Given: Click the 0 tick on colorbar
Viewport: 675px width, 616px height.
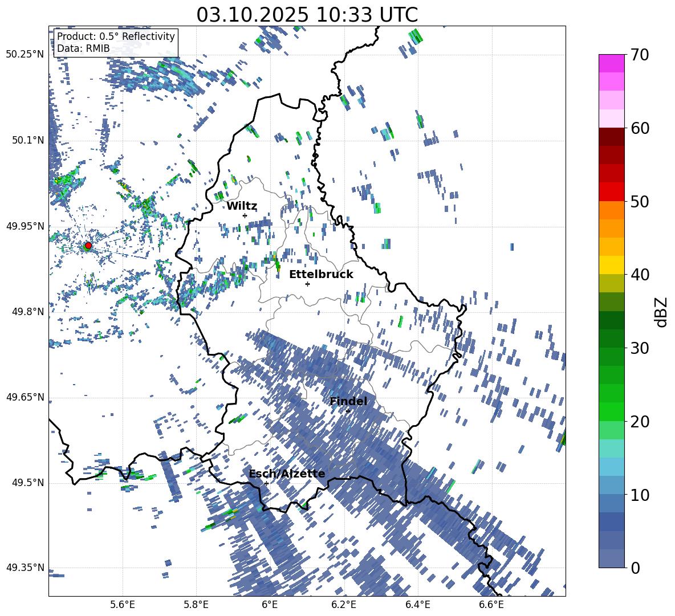Looking at the screenshot, I should click(635, 568).
